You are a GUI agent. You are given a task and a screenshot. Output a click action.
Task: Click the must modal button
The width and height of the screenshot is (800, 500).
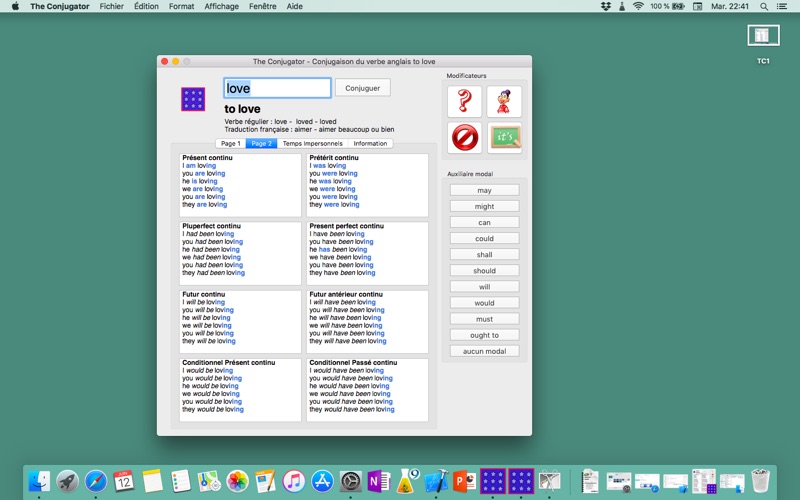pyautogui.click(x=484, y=319)
